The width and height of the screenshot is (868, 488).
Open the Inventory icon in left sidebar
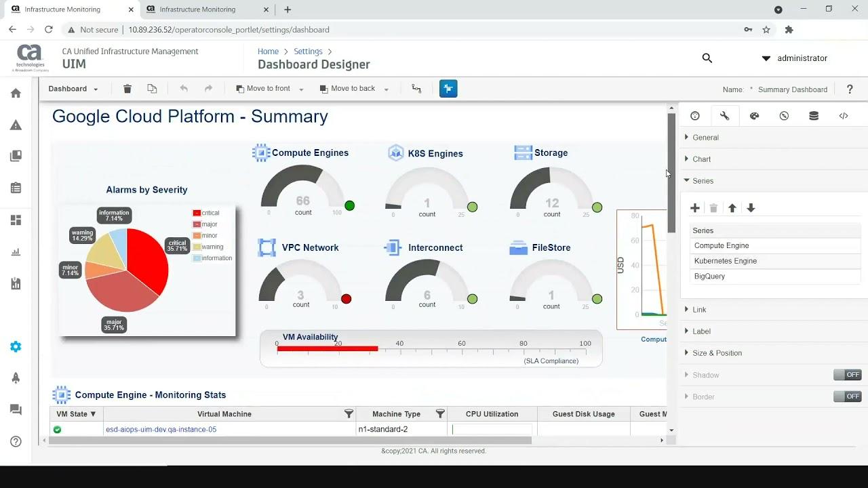coord(16,156)
